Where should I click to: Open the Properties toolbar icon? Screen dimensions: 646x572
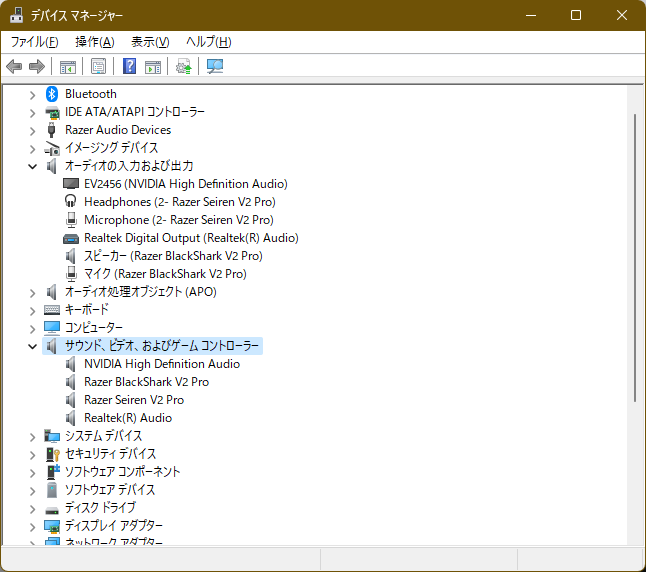tap(98, 66)
